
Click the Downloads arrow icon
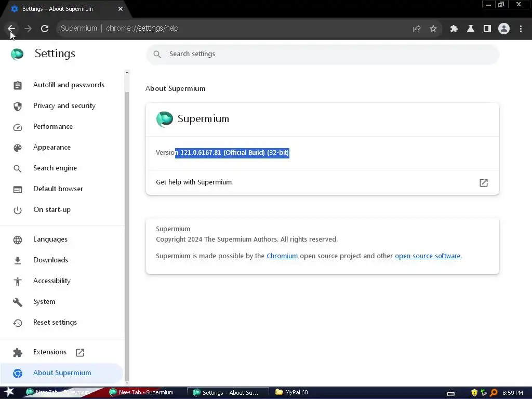(x=18, y=261)
